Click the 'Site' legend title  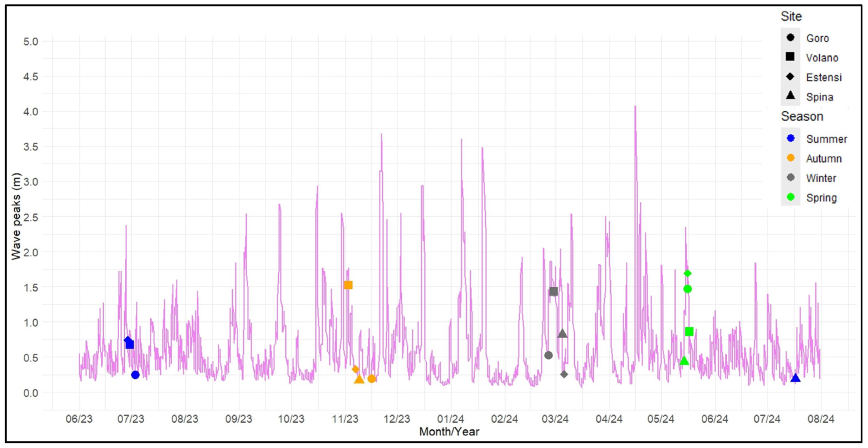click(x=791, y=17)
